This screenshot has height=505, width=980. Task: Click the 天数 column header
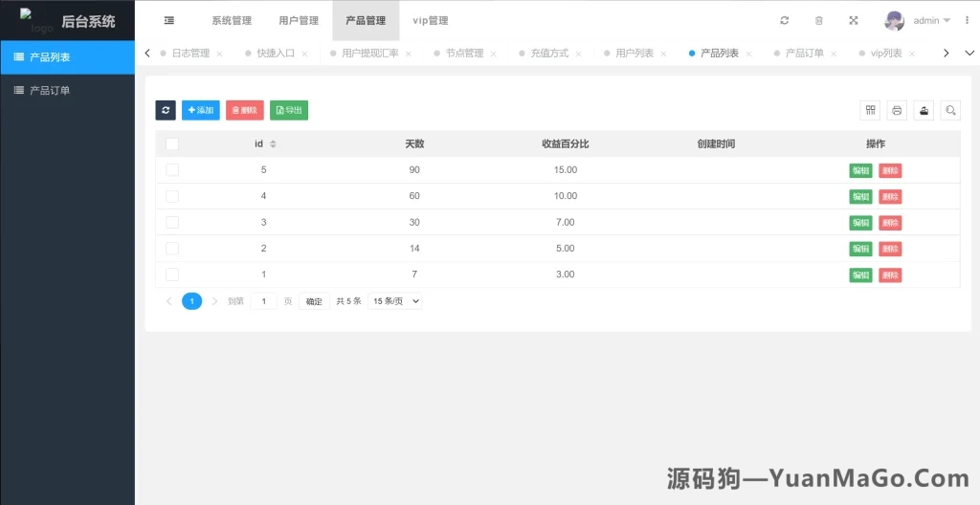(x=414, y=144)
